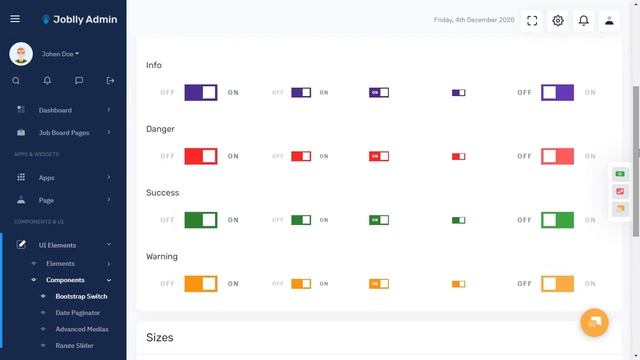Toggle the medium Danger switch

tap(301, 156)
